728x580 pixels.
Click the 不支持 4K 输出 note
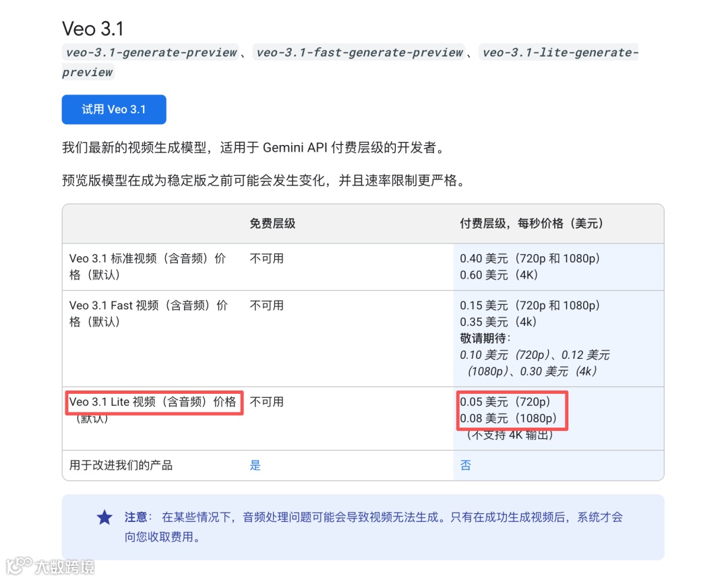(510, 435)
